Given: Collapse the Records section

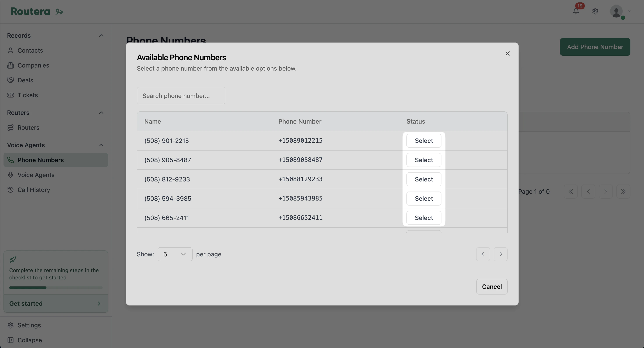Looking at the screenshot, I should coord(101,36).
